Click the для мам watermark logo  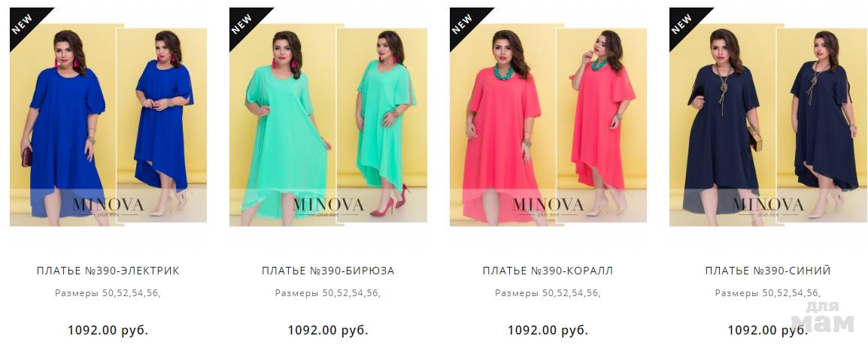[x=823, y=317]
